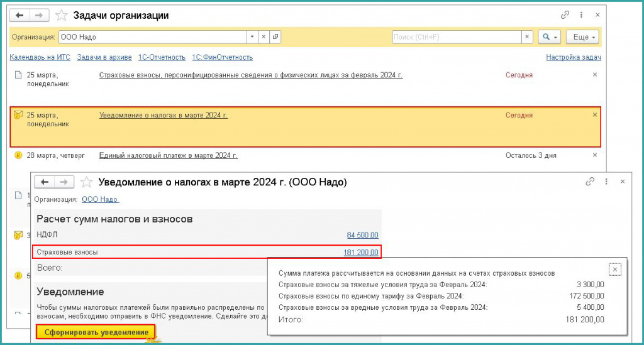Open the ООО Надо organization link

pos(100,199)
